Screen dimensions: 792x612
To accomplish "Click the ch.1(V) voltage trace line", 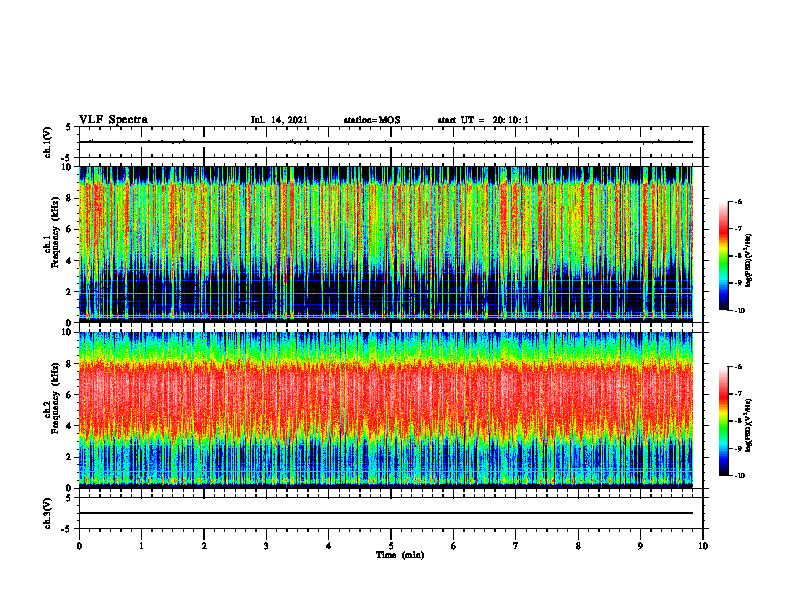I will (386, 142).
